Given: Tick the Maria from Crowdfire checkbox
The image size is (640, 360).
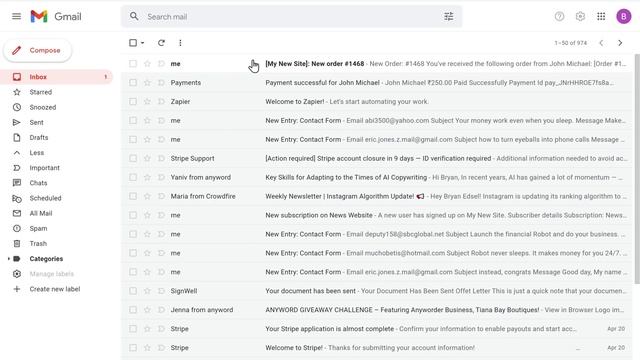Looking at the screenshot, I should pos(133,196).
